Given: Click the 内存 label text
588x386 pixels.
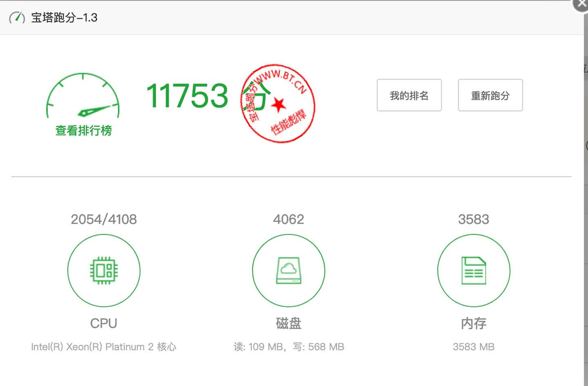Looking at the screenshot, I should (x=474, y=324).
